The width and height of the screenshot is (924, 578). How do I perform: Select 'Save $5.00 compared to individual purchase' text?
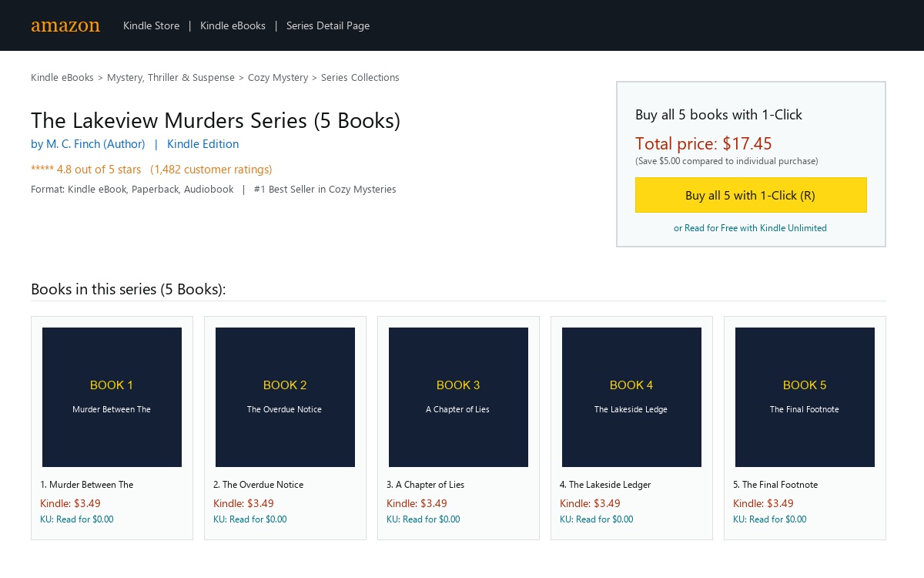pos(726,161)
